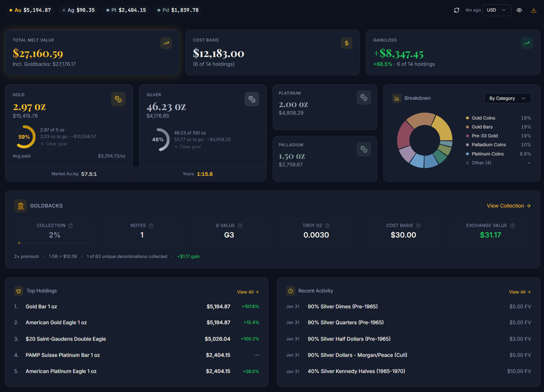
Task: Toggle privacy mode with the eye icon
Action: tap(519, 10)
